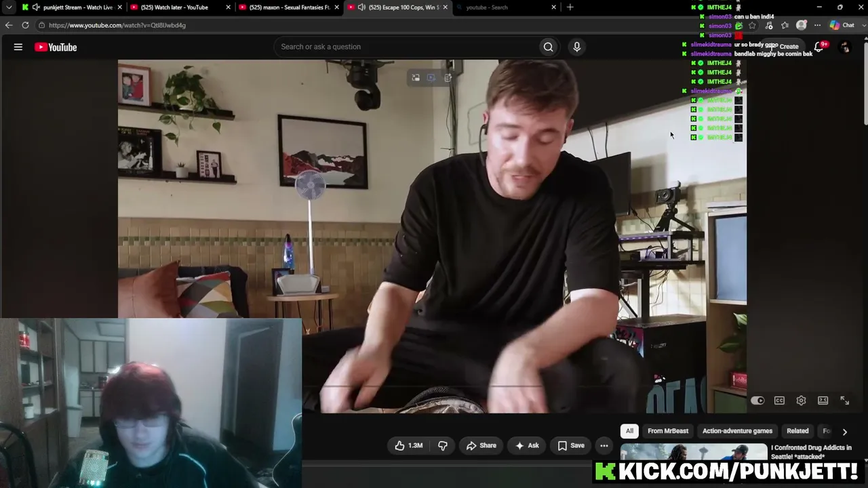Open the browser profile icon

coord(802,25)
